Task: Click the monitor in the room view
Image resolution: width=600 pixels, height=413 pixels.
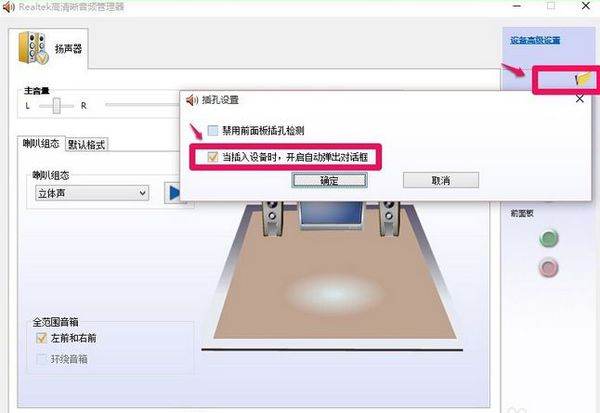Action: 331,215
